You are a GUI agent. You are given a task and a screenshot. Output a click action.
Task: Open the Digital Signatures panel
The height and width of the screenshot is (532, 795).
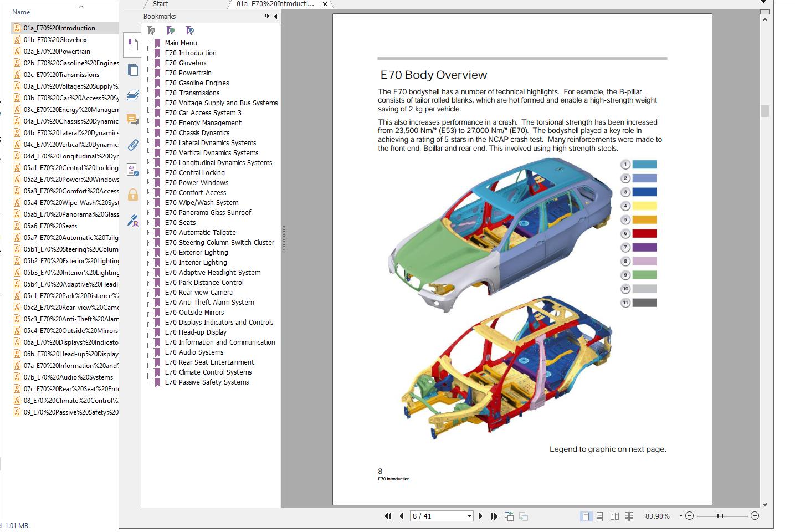pos(133,221)
